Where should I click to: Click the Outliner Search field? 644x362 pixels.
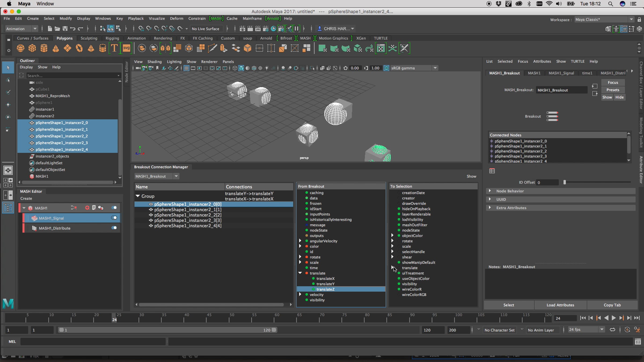73,76
